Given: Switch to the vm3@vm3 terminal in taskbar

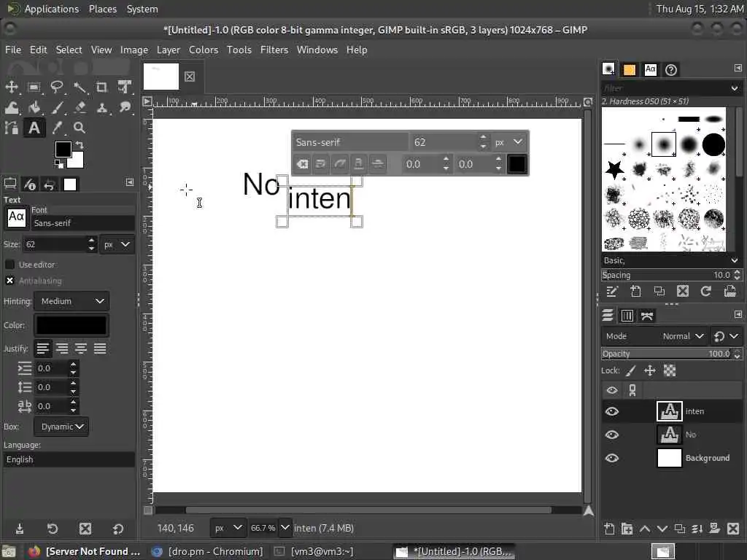Looking at the screenshot, I should pos(314,551).
